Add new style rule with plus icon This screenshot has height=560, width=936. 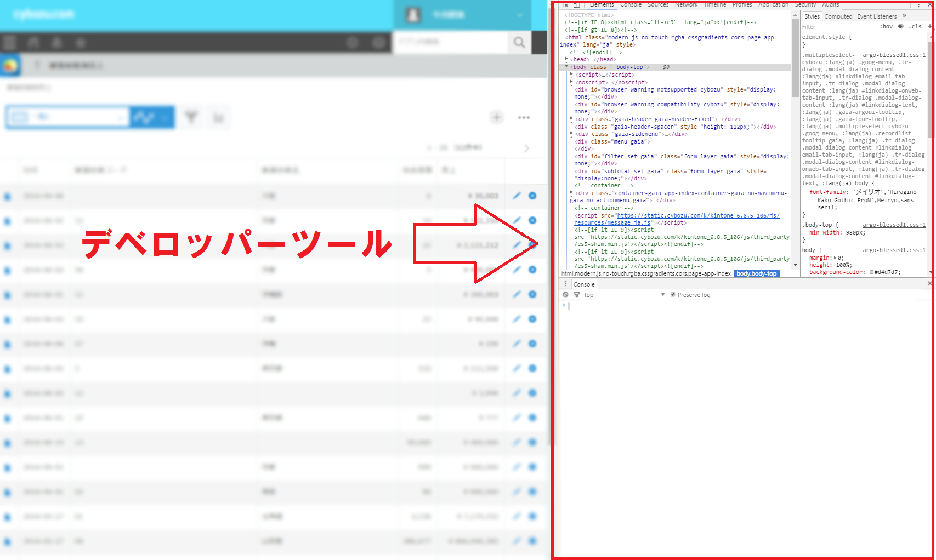tap(929, 26)
